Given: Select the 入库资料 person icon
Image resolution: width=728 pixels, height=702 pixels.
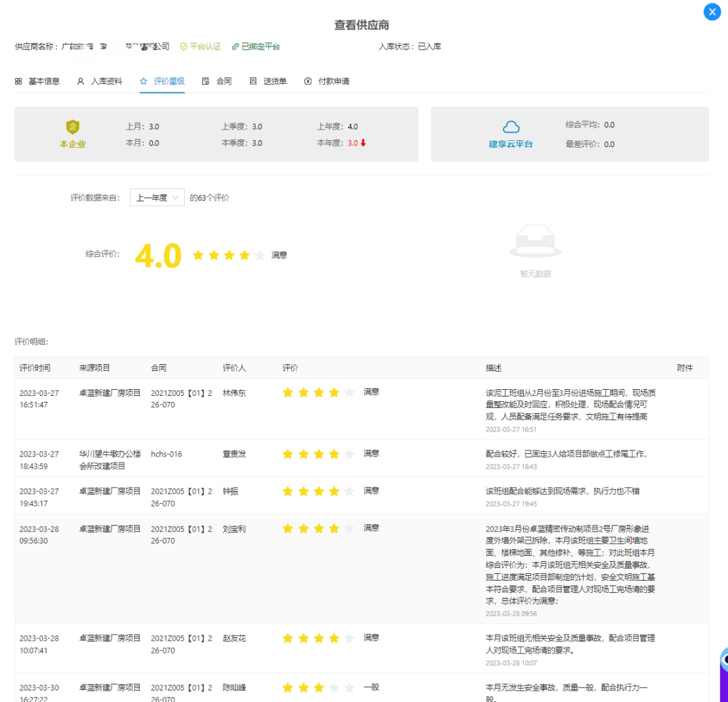Looking at the screenshot, I should (81, 80).
